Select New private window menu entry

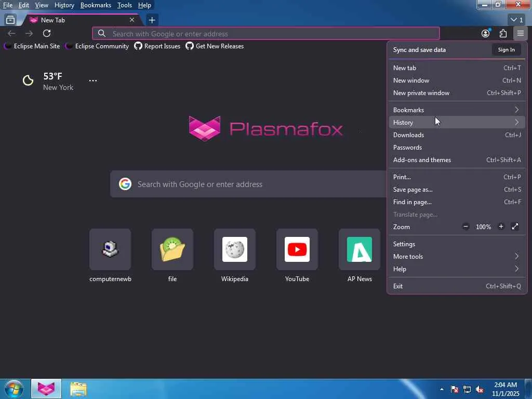point(457,93)
